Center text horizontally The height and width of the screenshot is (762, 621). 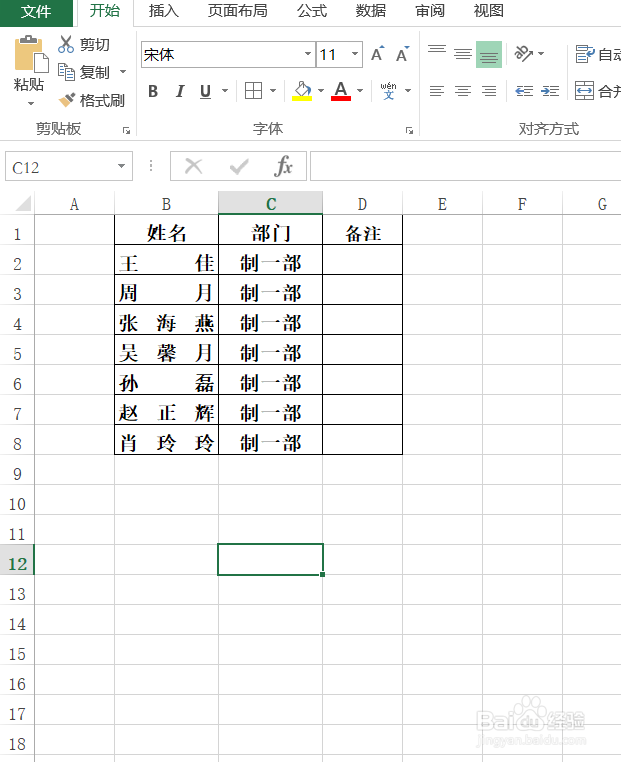463,91
